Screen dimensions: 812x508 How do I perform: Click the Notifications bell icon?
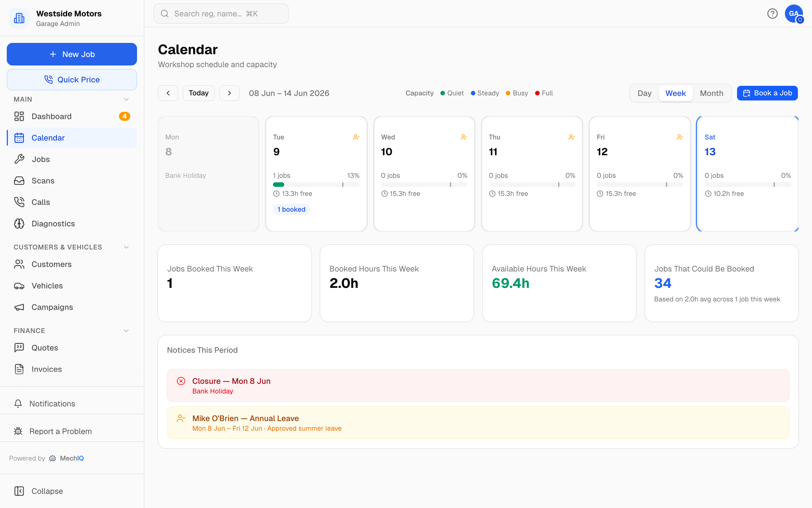tap(18, 404)
